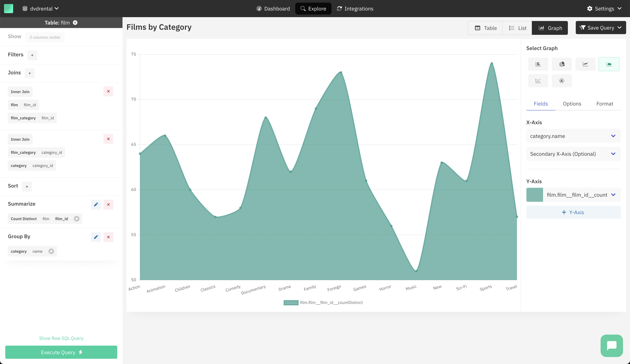Change the Y-Axis series color swatch

[x=534, y=195]
